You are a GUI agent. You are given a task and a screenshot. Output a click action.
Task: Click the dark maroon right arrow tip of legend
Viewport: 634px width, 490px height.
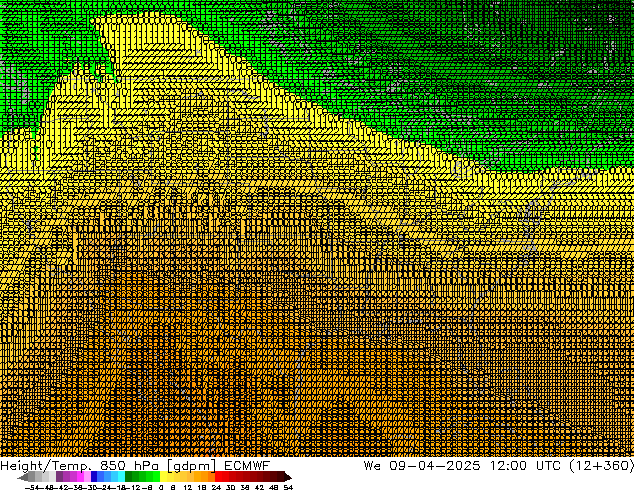(288, 477)
